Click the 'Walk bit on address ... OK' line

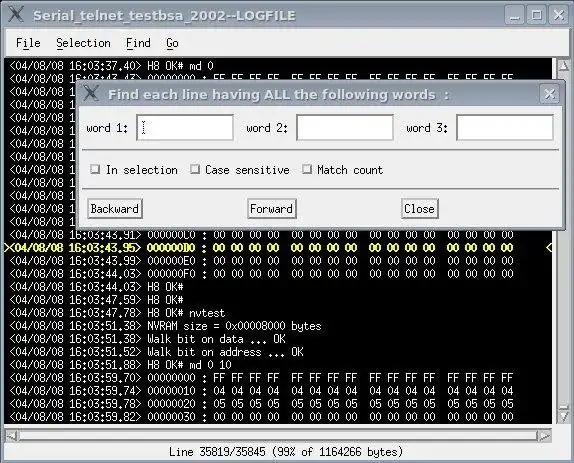156,352
